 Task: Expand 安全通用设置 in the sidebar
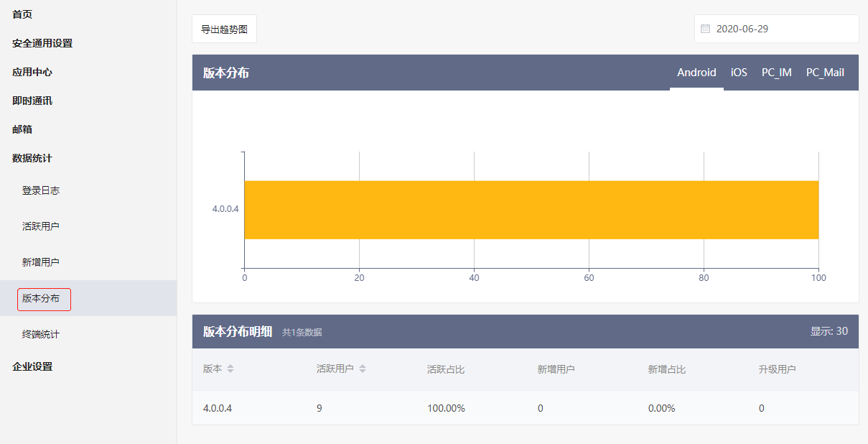click(x=42, y=43)
